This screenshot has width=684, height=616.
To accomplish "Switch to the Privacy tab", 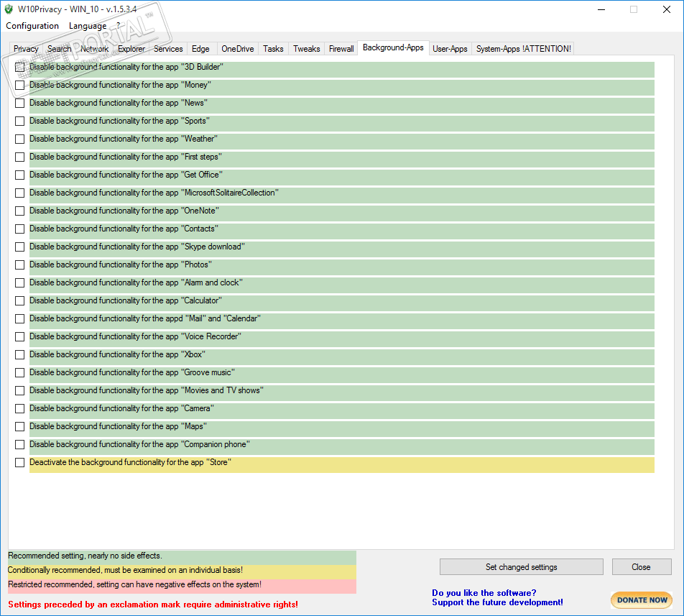I will coord(26,49).
